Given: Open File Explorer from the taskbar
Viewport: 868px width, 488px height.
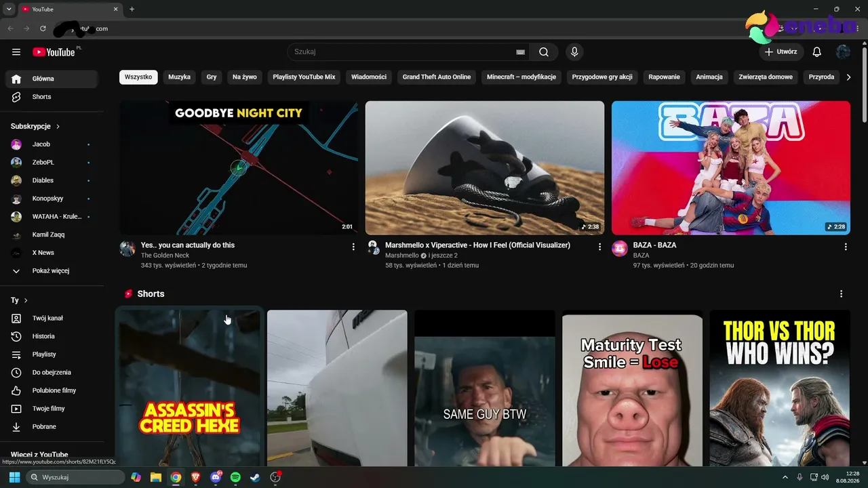Looking at the screenshot, I should (x=156, y=477).
